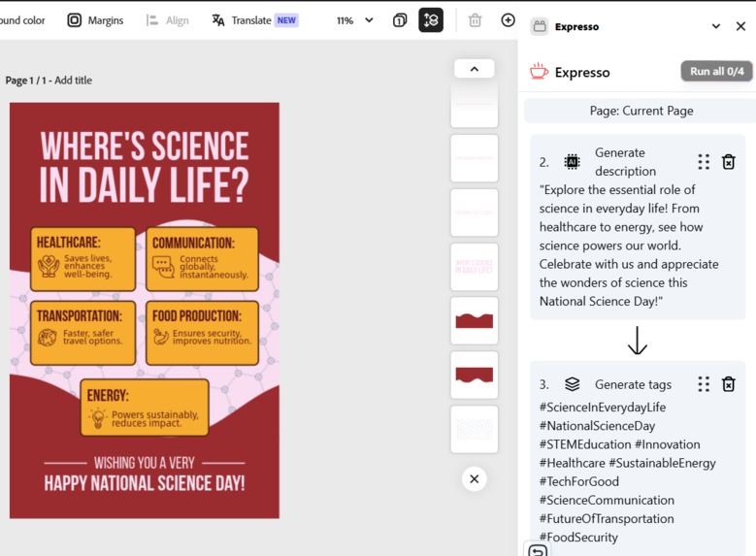Screen dimensions: 756x556
Task: Click the add page plus icon
Action: pos(508,20)
